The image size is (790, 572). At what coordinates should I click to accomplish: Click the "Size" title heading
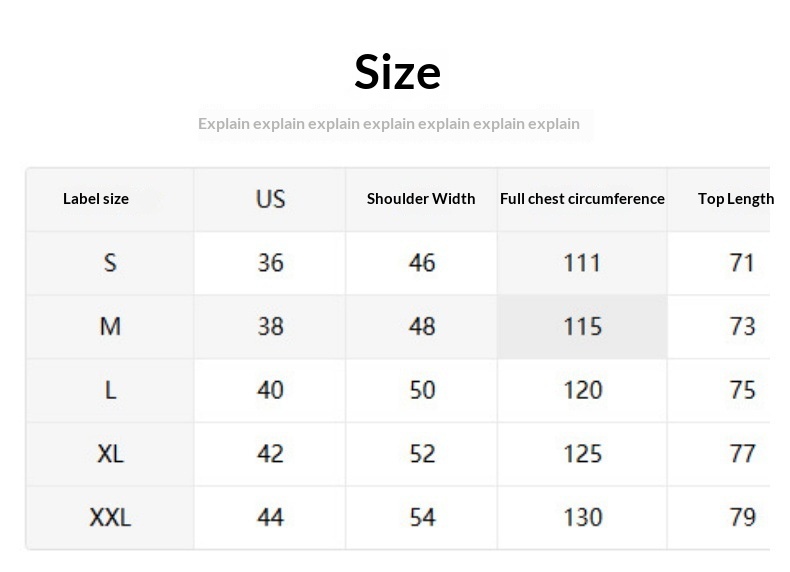pyautogui.click(x=397, y=72)
